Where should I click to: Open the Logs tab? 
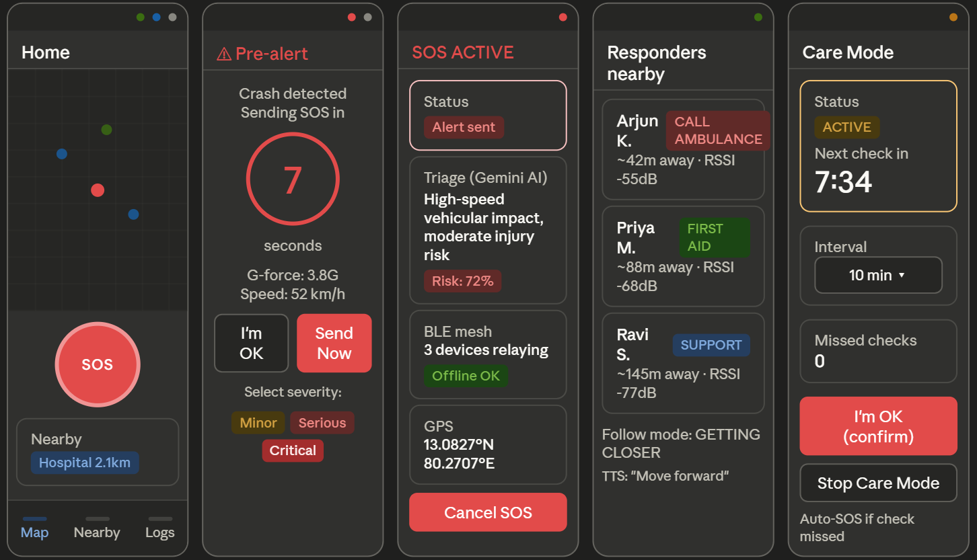(x=160, y=529)
